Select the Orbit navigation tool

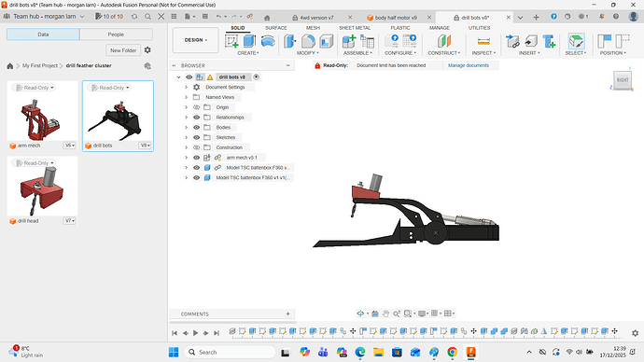point(360,313)
